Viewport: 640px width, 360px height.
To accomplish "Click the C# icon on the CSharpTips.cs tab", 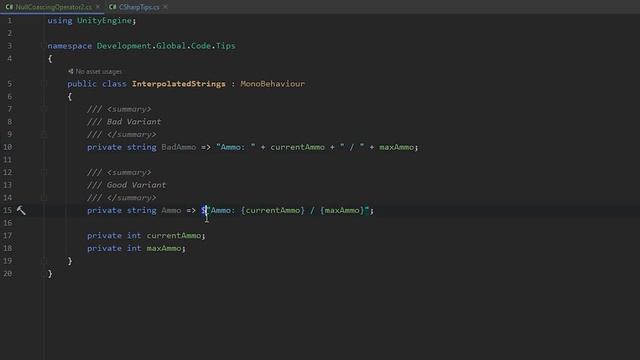I will click(113, 7).
